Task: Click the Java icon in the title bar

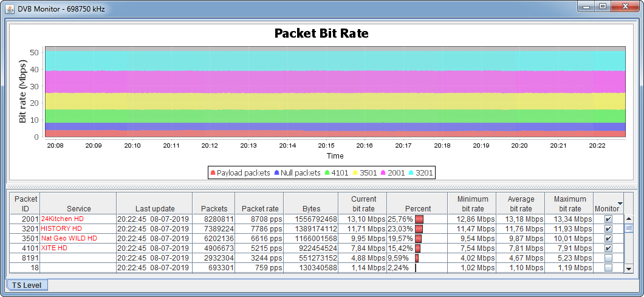Action: pos(10,7)
